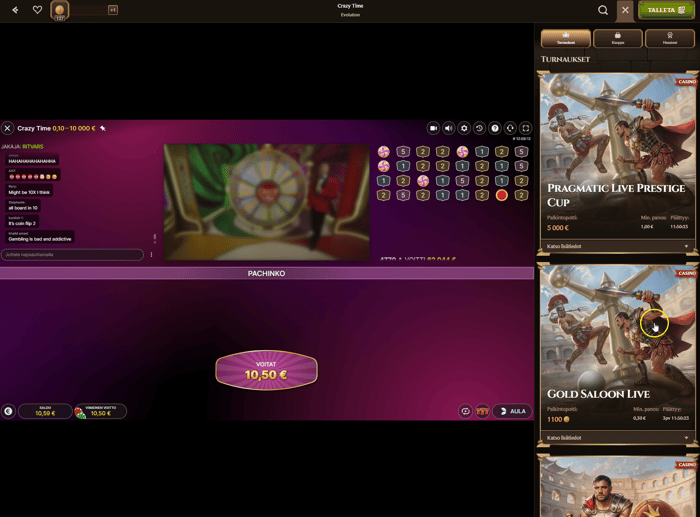Close the Crazy Time game window

click(x=8, y=128)
